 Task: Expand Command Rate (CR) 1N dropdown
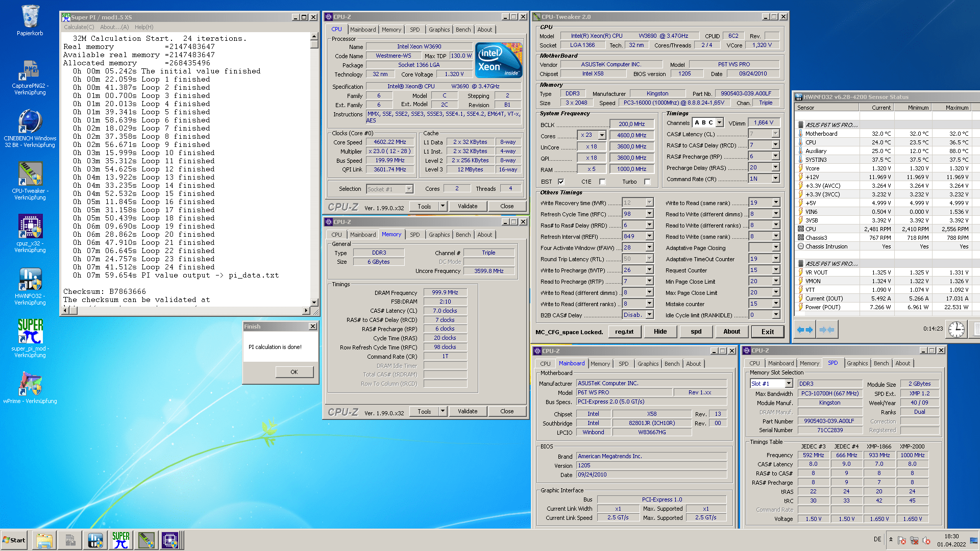pos(775,179)
